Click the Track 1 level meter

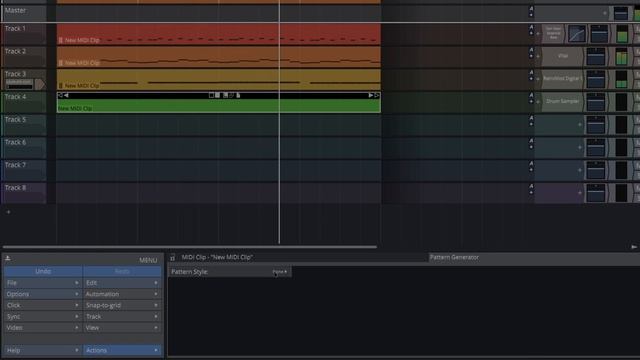pyautogui.click(x=622, y=34)
